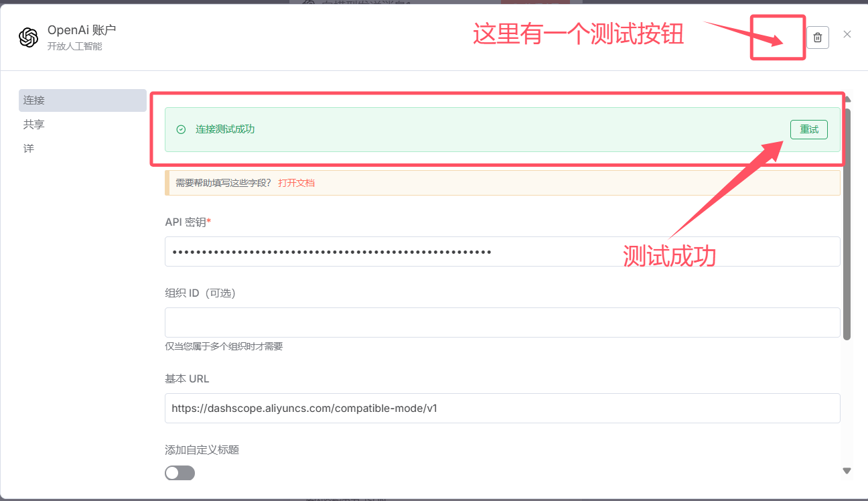Click the 组织 ID input field

tap(502, 323)
